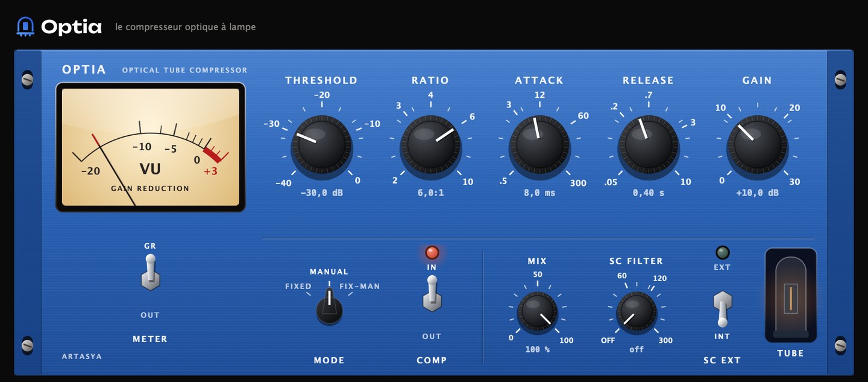Click 'le compresseur optique à lampe' tagline
The image size is (868, 382).
pyautogui.click(x=186, y=27)
